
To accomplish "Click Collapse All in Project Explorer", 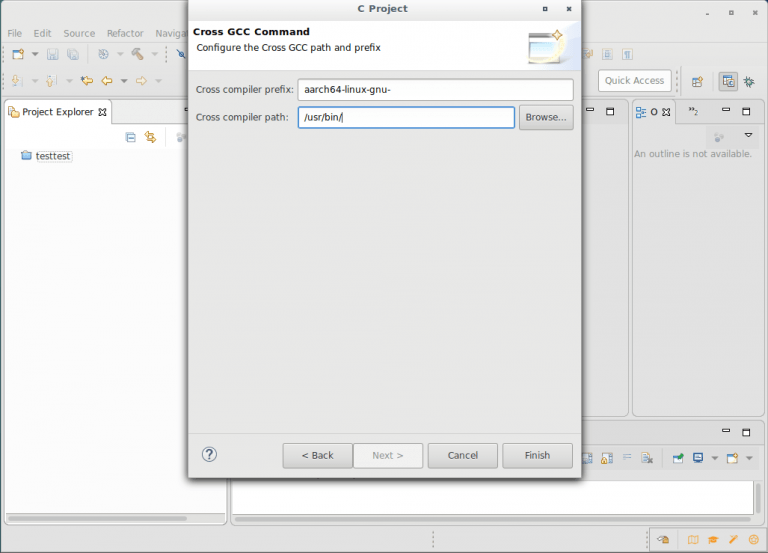I will pyautogui.click(x=130, y=137).
